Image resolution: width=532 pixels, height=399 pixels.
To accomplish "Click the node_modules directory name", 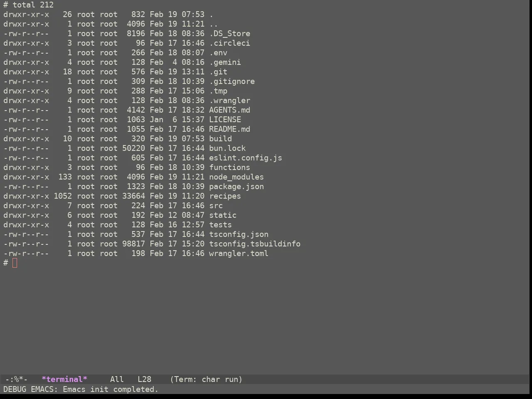I will point(236,177).
